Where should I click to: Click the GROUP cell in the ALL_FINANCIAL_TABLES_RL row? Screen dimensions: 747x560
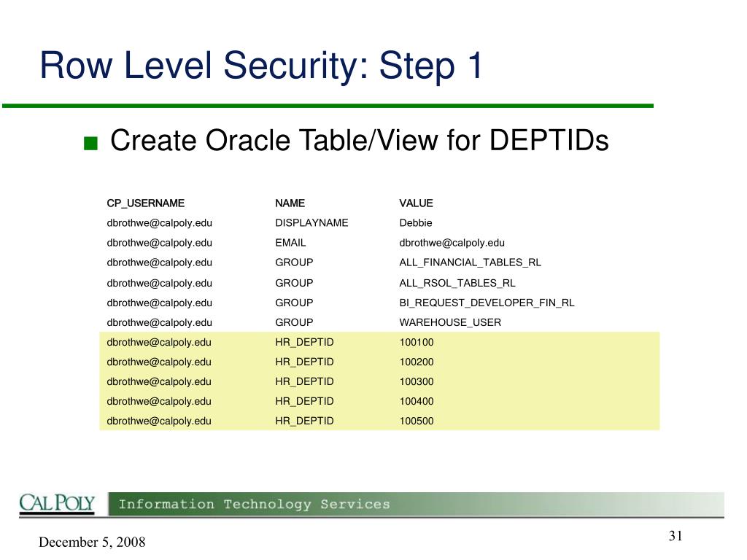coord(294,262)
